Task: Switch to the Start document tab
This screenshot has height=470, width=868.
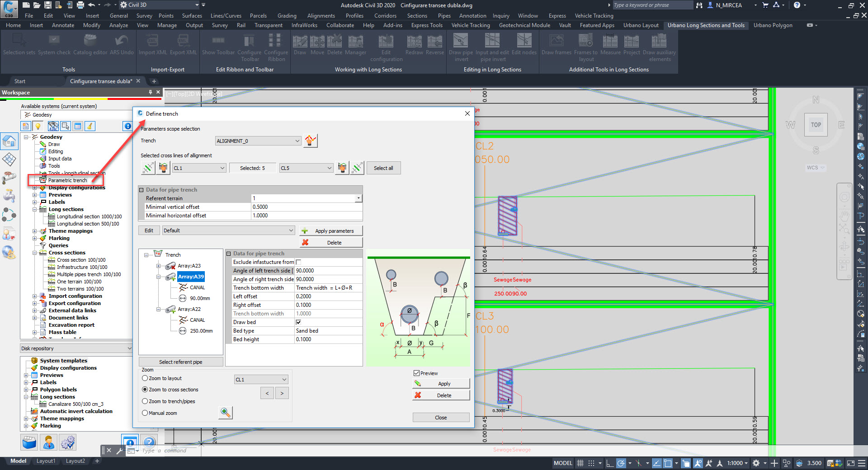Action: (20, 81)
